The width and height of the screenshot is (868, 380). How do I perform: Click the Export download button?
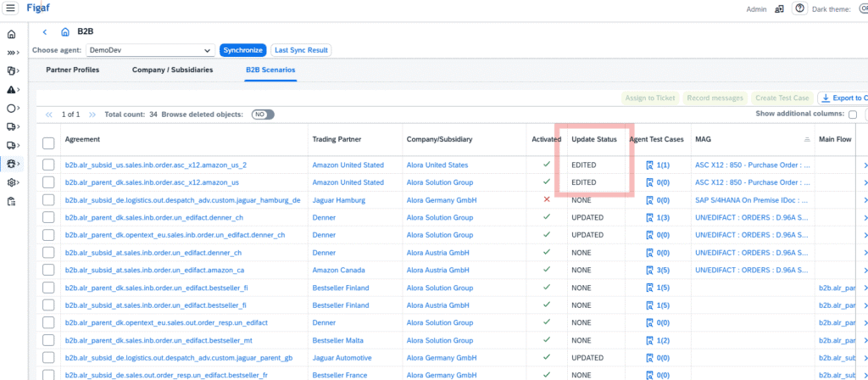[843, 98]
